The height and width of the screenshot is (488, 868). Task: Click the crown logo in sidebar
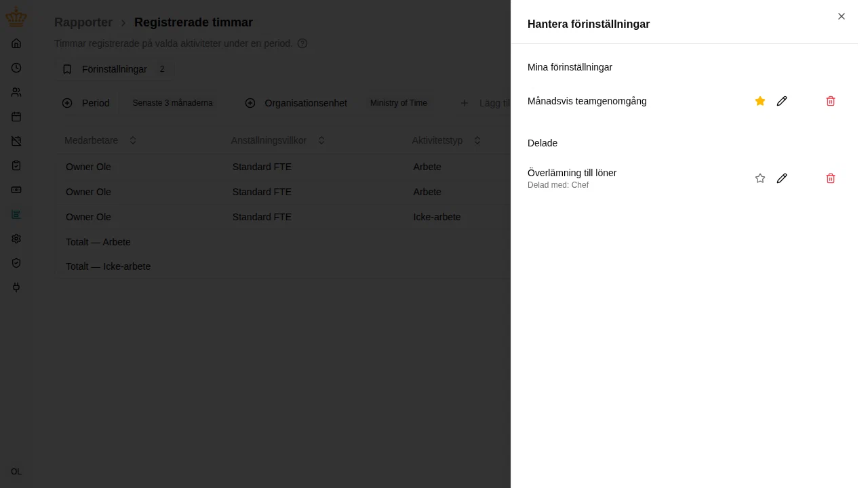tap(16, 17)
